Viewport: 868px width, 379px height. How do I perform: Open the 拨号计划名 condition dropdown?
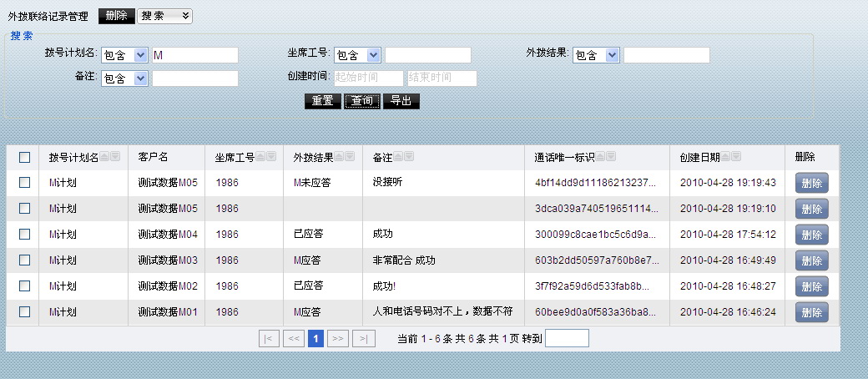(x=124, y=55)
